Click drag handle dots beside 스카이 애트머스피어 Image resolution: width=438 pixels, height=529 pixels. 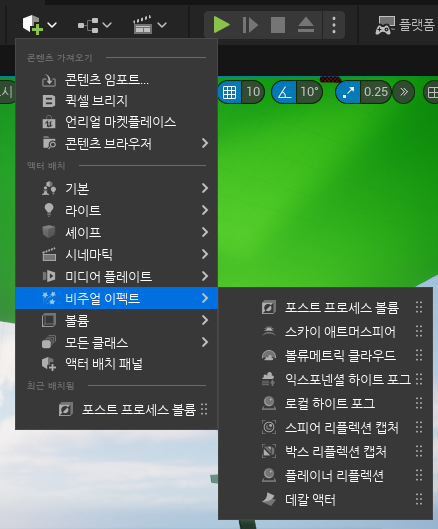[419, 331]
